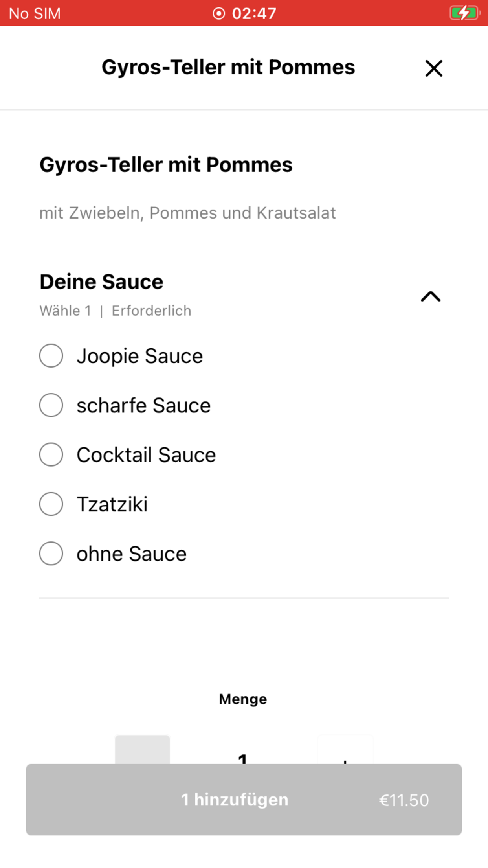
Task: Tap the 02:47 clock in status bar
Action: [x=254, y=13]
